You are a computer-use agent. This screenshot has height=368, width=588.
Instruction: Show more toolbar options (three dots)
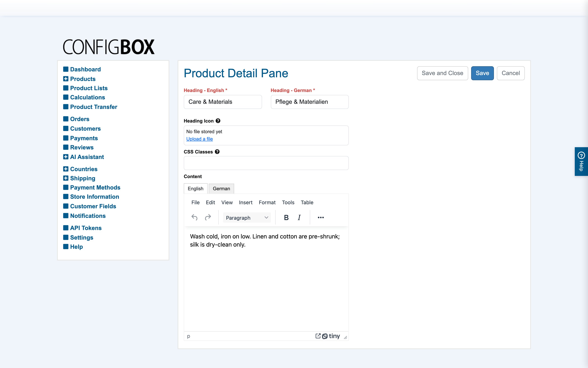coord(321,217)
